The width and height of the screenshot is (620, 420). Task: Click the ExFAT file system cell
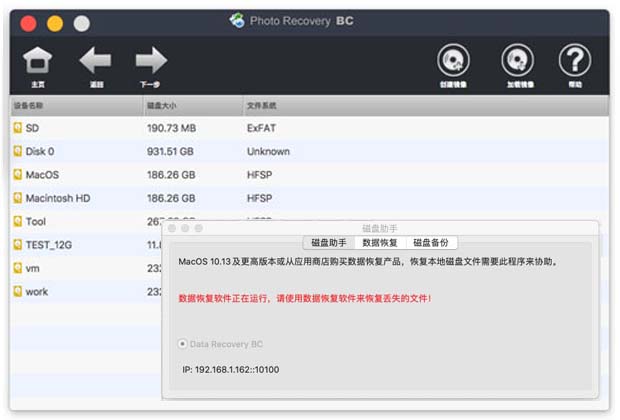(x=261, y=128)
